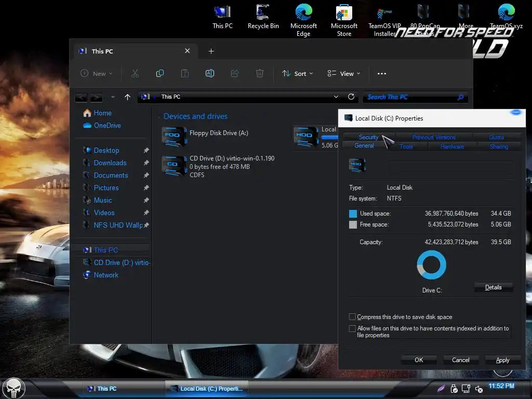Navigate forward in File Explorer
Screen dimensions: 532x399
96,97
